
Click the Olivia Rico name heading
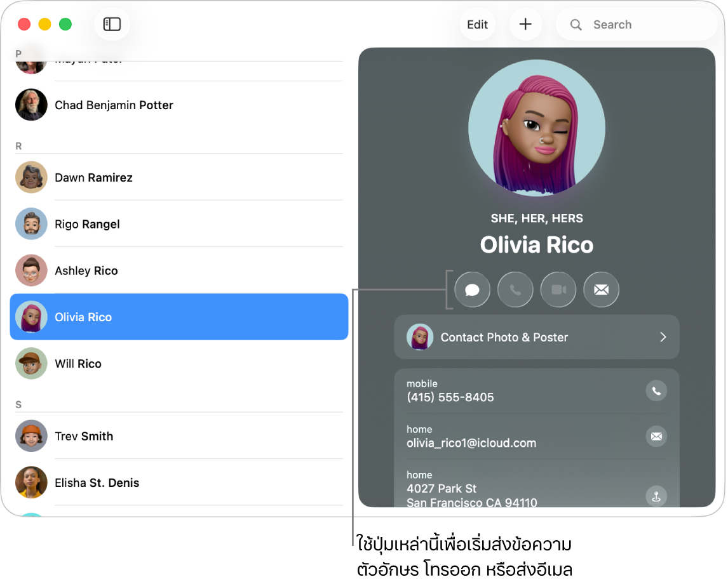(537, 245)
